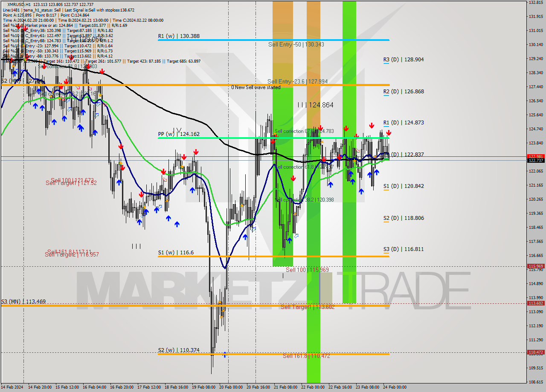Select the 'S1 (D) | 120.842' support label
The width and height of the screenshot is (546, 392).
point(404,186)
